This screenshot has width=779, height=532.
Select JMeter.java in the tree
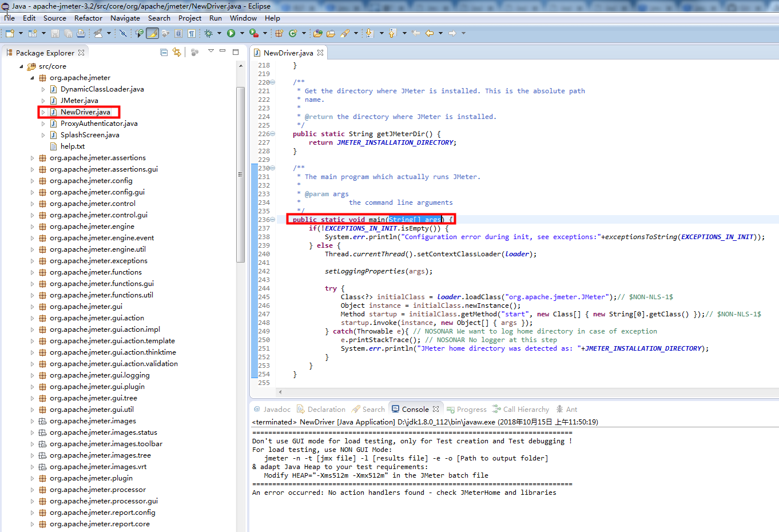tap(79, 101)
